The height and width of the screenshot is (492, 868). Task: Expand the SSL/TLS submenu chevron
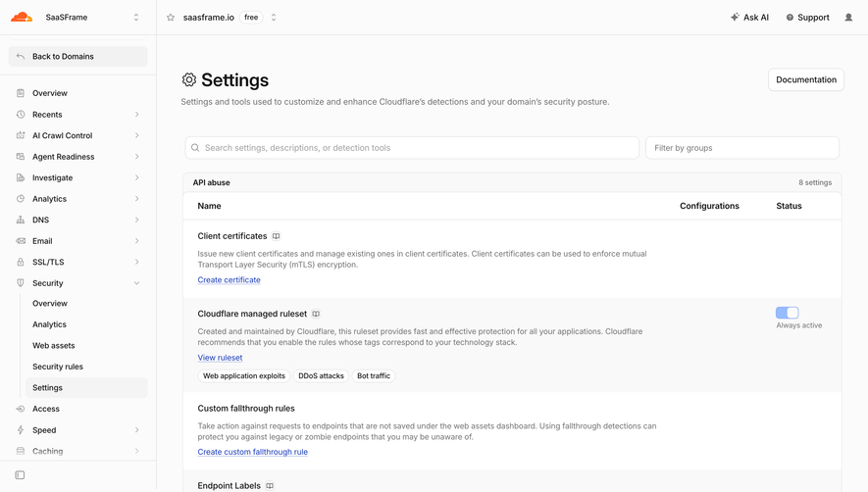[136, 262]
